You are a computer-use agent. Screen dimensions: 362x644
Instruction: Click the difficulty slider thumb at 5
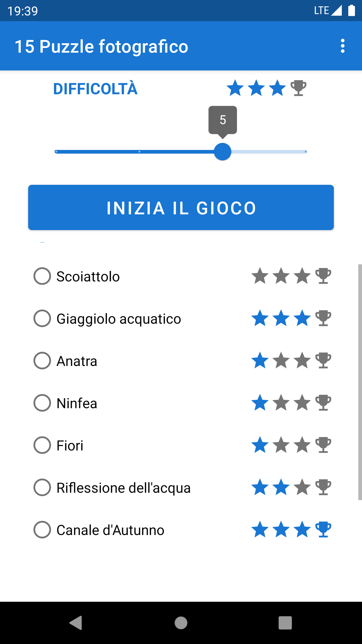pyautogui.click(x=223, y=152)
